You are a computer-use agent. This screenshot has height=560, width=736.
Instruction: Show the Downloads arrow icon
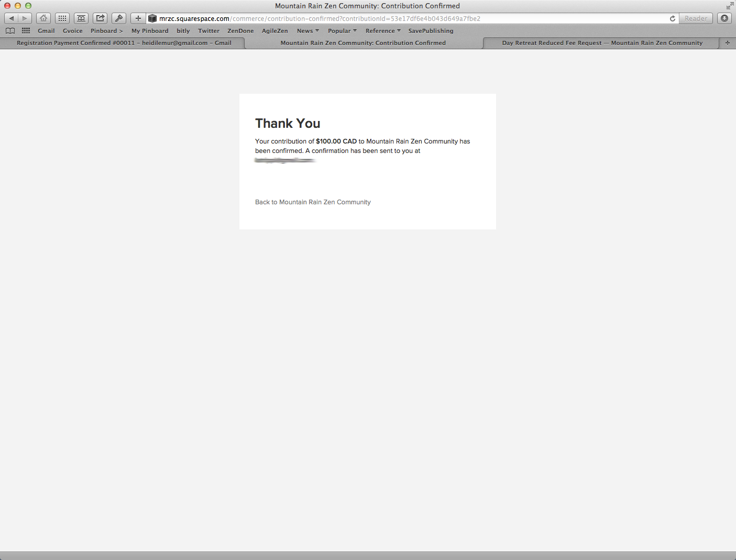(x=724, y=18)
